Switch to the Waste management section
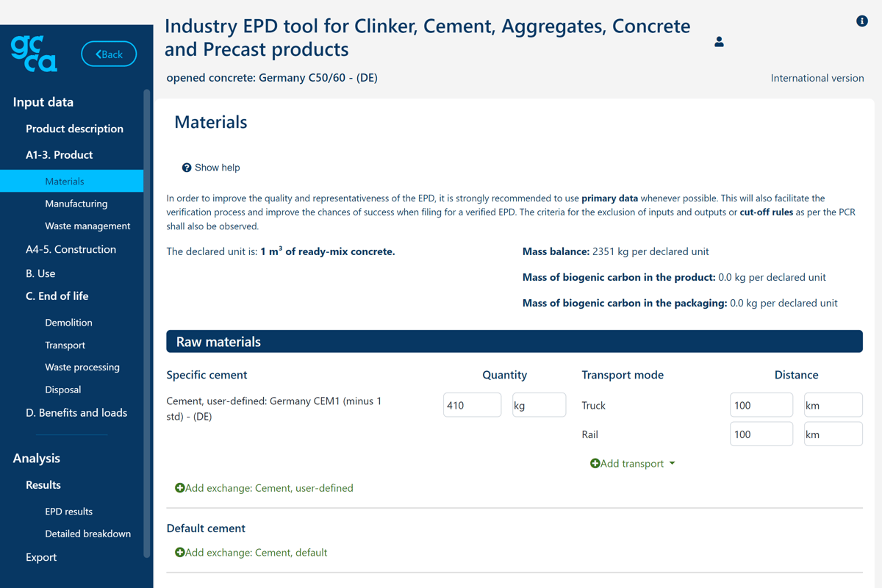This screenshot has height=588, width=882. tap(88, 226)
